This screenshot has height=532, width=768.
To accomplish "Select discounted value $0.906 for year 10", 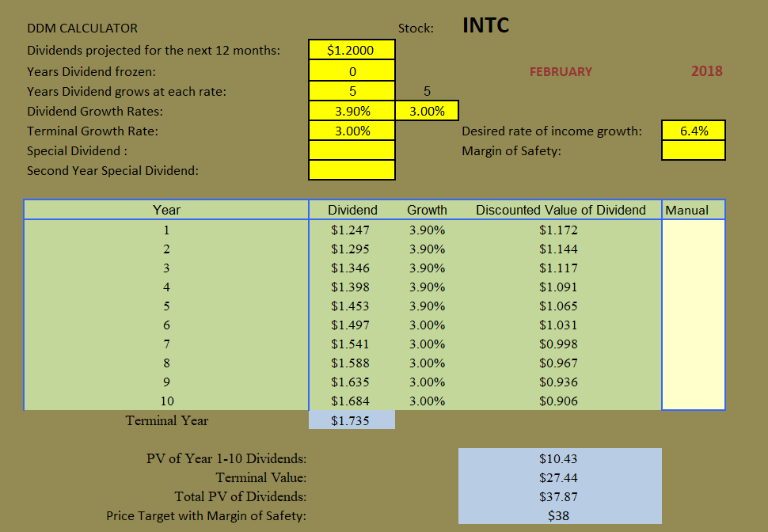I will (x=558, y=401).
